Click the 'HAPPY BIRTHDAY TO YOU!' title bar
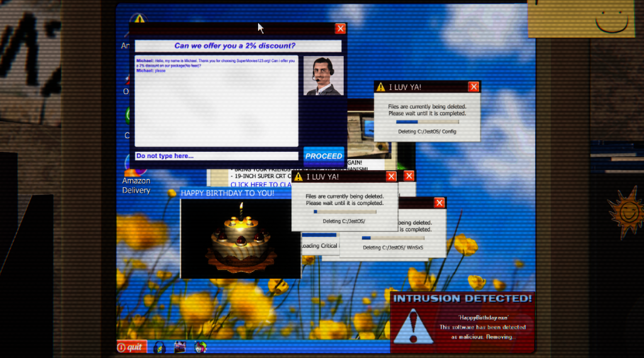This screenshot has width=644, height=358. click(228, 193)
